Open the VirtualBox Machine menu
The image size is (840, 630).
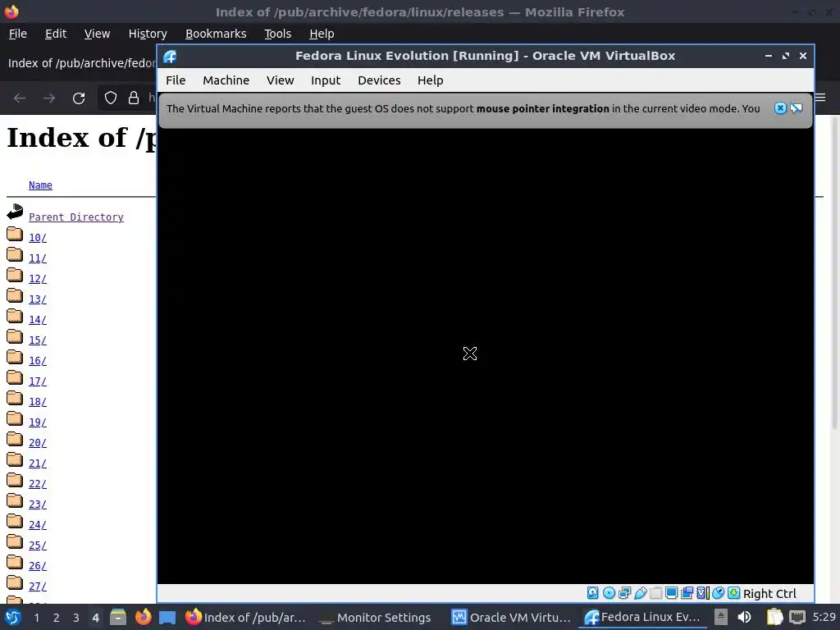(x=226, y=80)
